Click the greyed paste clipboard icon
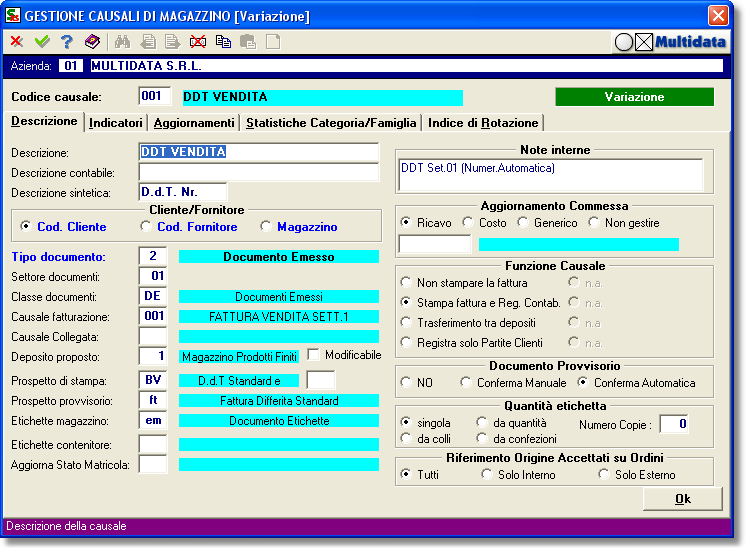 [x=248, y=42]
